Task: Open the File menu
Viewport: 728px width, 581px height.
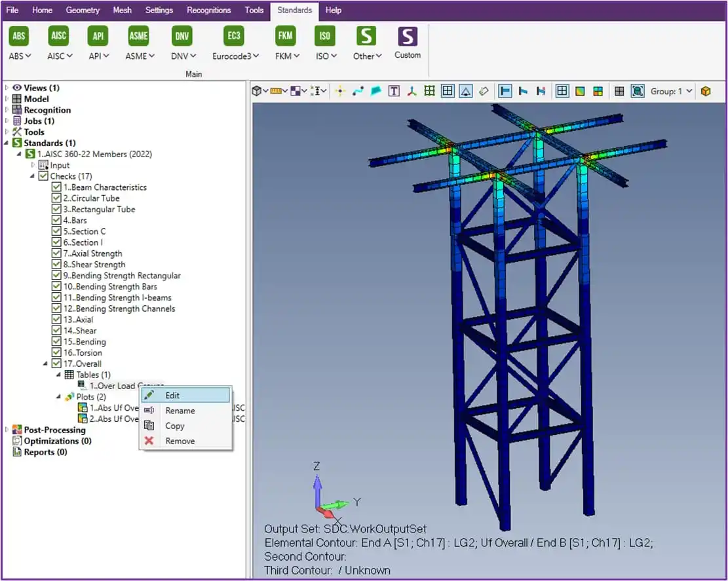Action: (12, 10)
